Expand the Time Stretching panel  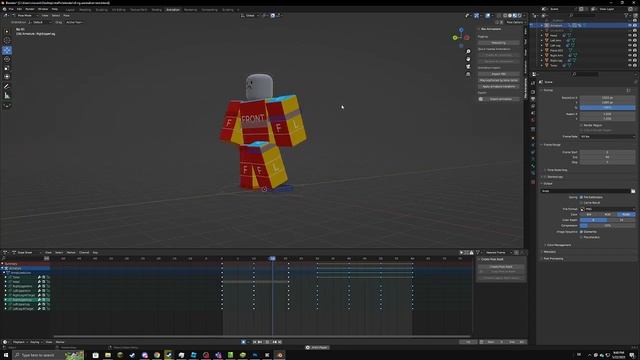point(556,170)
